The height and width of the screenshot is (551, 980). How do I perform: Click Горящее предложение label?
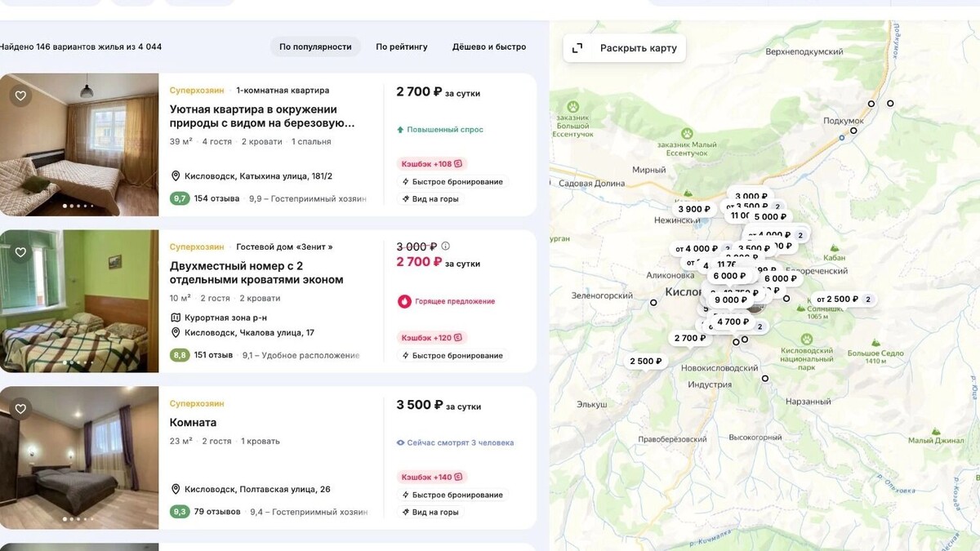(x=455, y=301)
